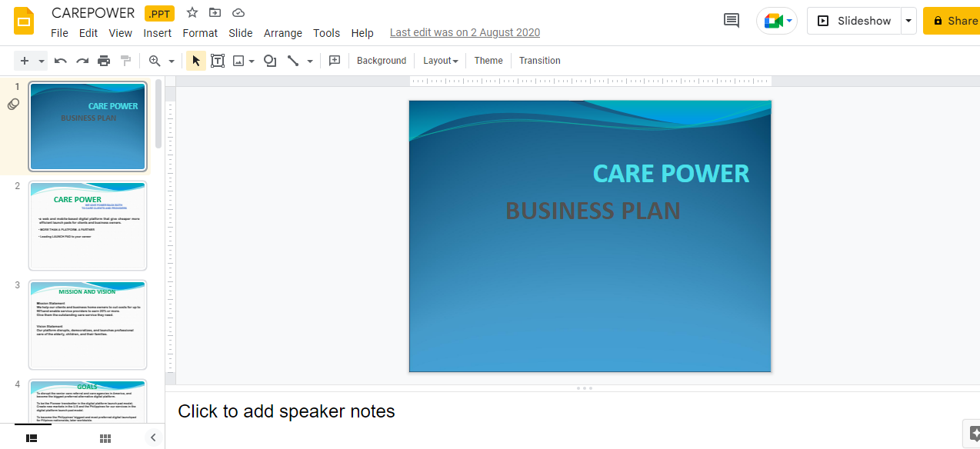Insert an image using toolbar icon

(238, 61)
